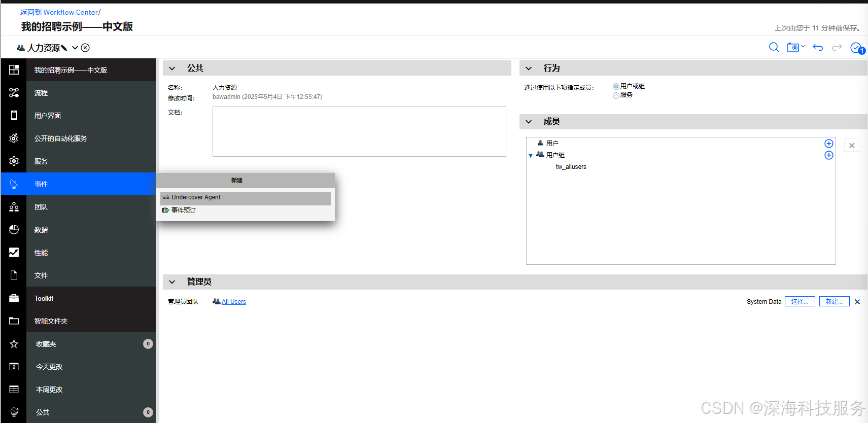Choose 事件预订 in 新建 menu
Image resolution: width=868 pixels, height=423 pixels.
[x=246, y=210]
